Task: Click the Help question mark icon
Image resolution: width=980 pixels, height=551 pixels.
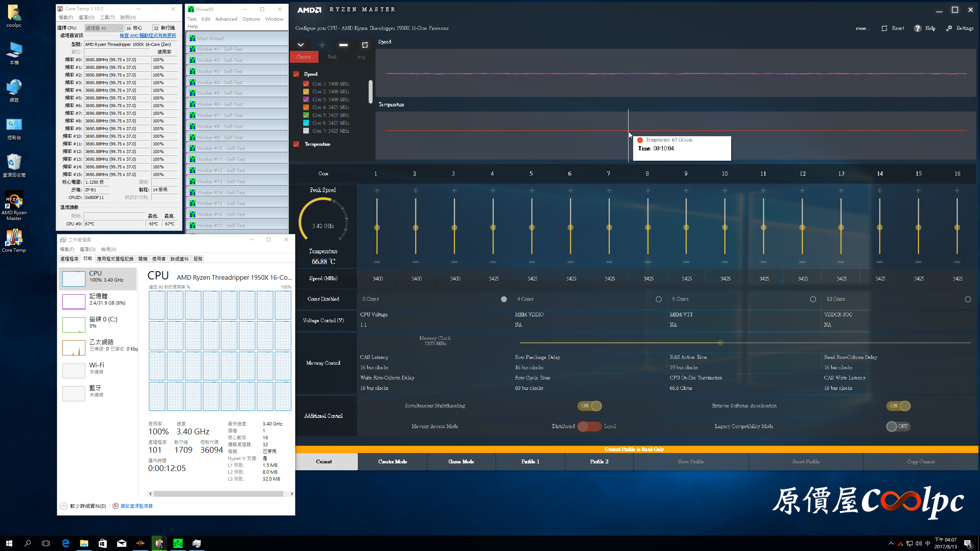Action: (918, 28)
